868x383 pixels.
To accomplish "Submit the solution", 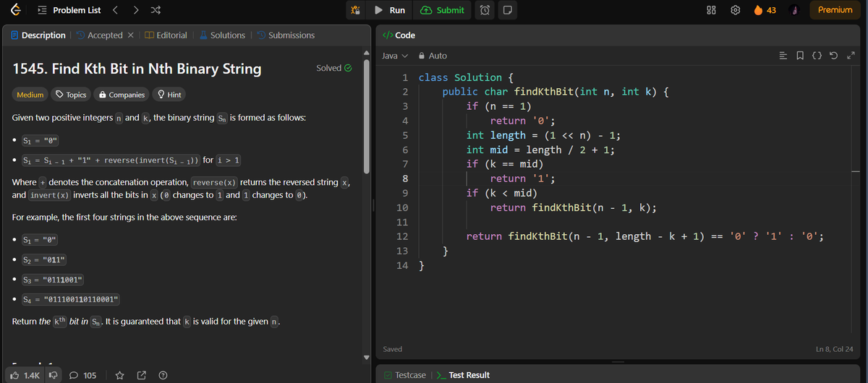I will point(442,10).
